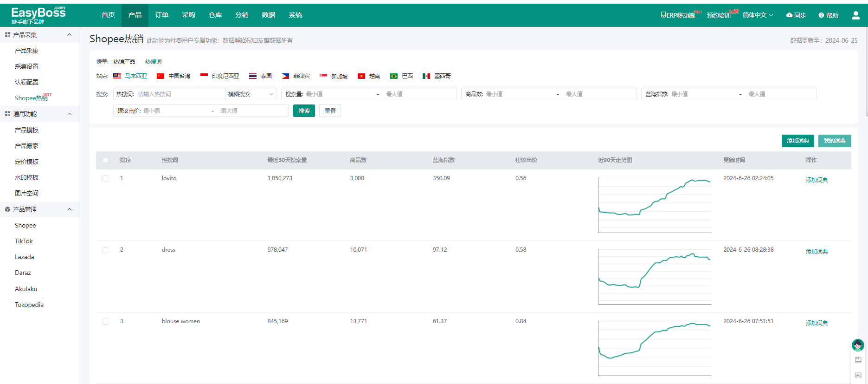Click 添加词典 link for lovito
The width and height of the screenshot is (868, 384).
pos(817,180)
